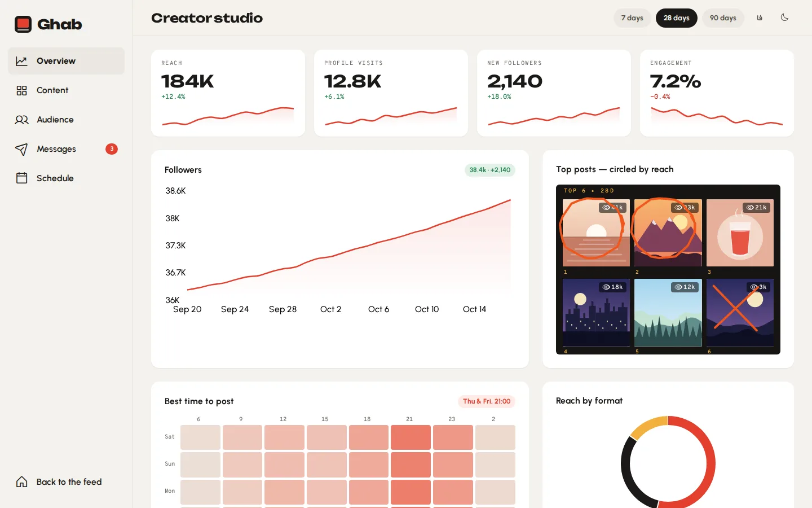This screenshot has height=508, width=812.
Task: Open top post 6 night moon thumbnail
Action: click(740, 313)
